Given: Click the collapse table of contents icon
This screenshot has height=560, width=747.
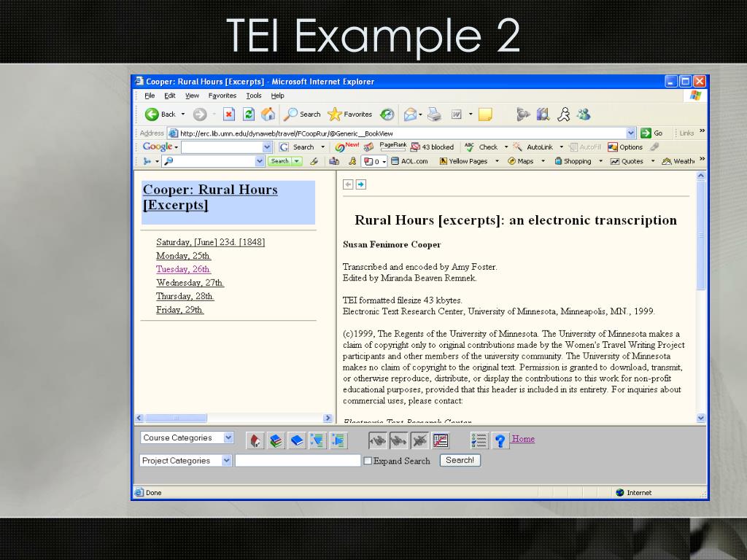Looking at the screenshot, I should pos(318,440).
